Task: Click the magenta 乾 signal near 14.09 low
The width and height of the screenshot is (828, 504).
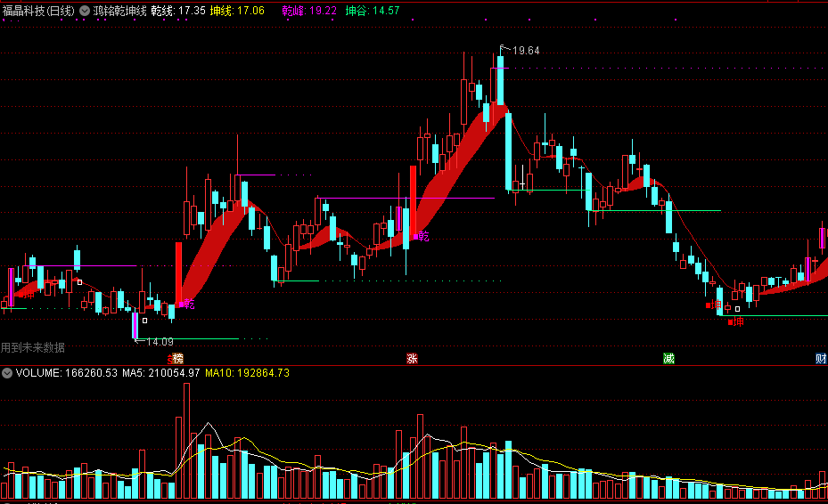Action: 189,304
